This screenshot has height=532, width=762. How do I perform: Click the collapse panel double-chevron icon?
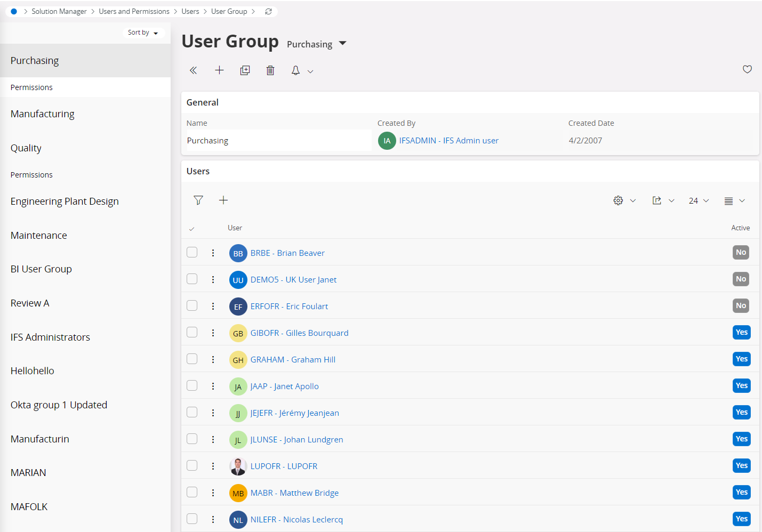point(193,70)
